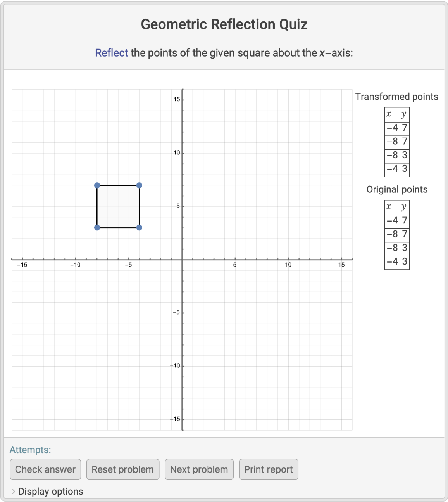Click the Geometric Reflection Quiz title
The height and width of the screenshot is (502, 448).
(x=224, y=24)
